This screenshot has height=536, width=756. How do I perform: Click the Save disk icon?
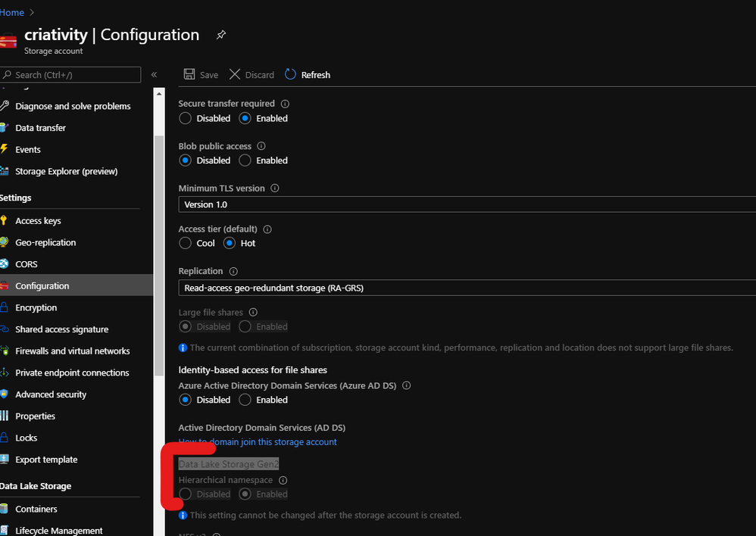(189, 74)
